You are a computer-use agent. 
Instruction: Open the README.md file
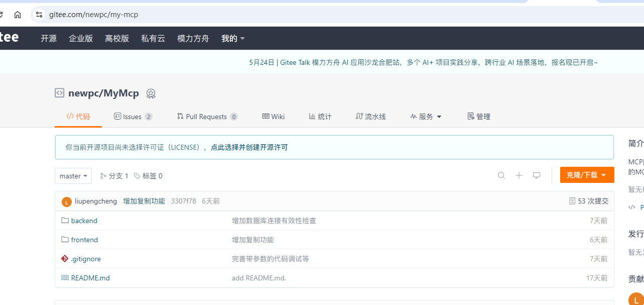click(x=90, y=278)
